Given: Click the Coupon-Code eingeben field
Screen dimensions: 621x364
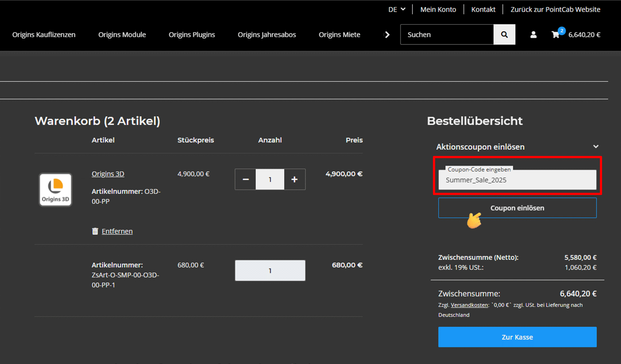Looking at the screenshot, I should pos(517,180).
